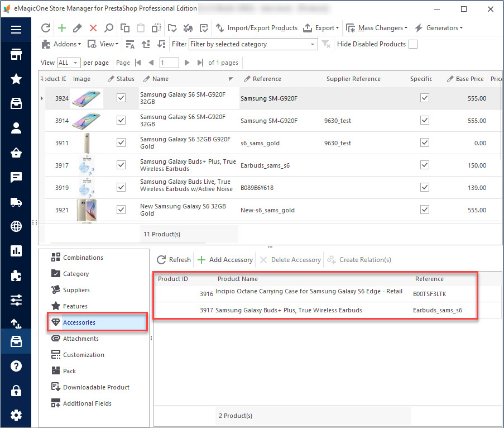
Task: Toggle Status checkbox for product 3914
Action: tap(121, 120)
